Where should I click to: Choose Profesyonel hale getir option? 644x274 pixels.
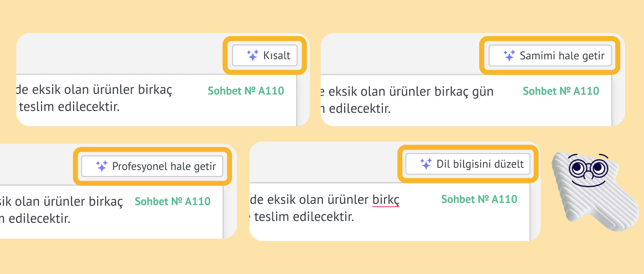(152, 166)
